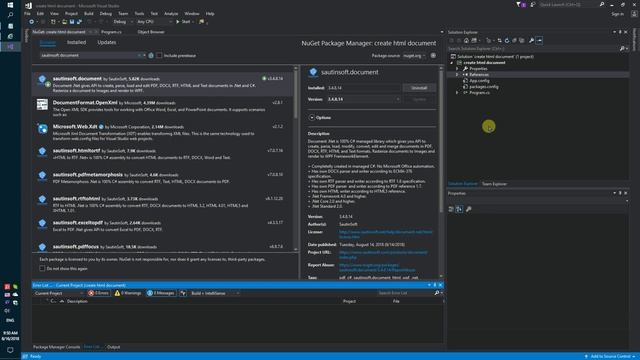The image size is (640, 360).
Task: Open the Report Abuse link
Action: click(x=377, y=267)
